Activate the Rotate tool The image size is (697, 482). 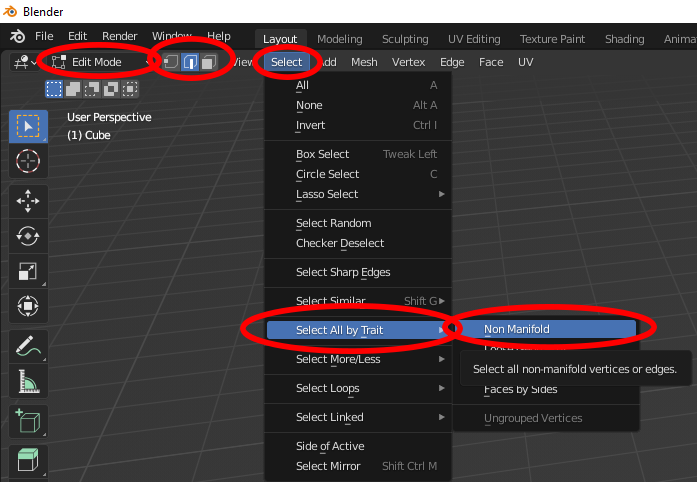click(x=28, y=236)
